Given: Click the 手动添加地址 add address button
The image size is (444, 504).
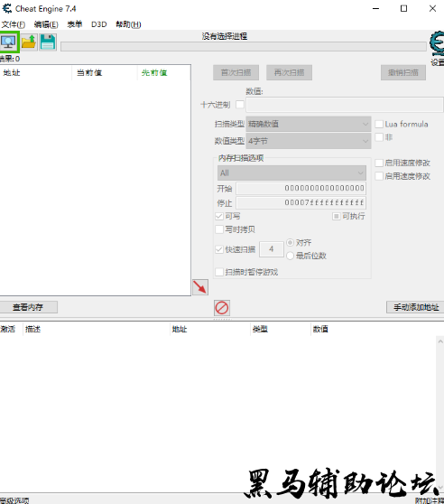Looking at the screenshot, I should pyautogui.click(x=415, y=307).
